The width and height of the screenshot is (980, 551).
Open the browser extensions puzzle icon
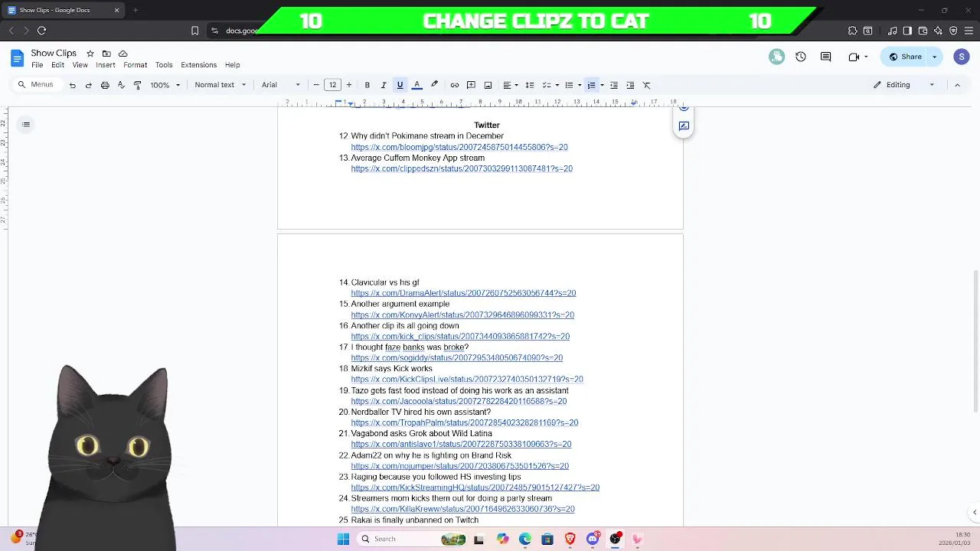(x=852, y=31)
